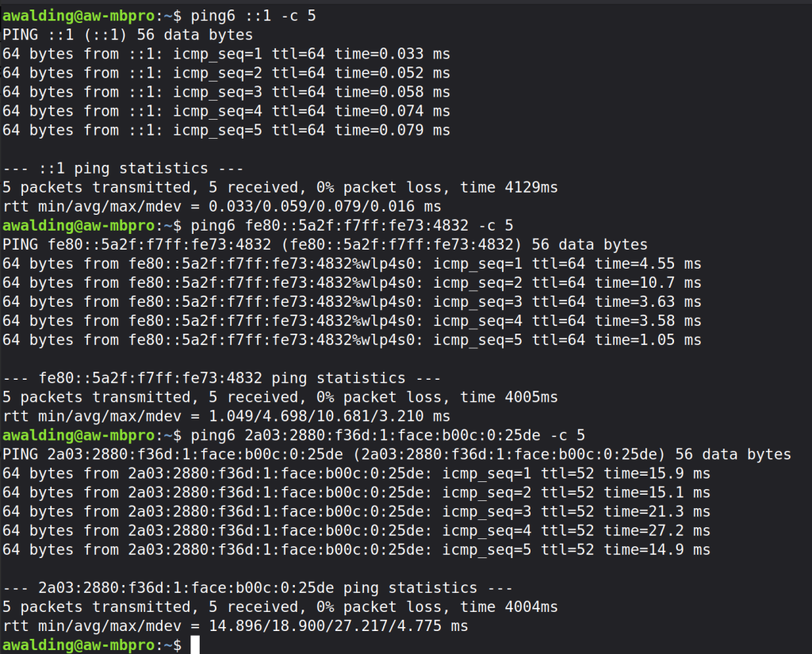Click the ping6 fe80::5a2f:f7ff:fe73:4832 command text
This screenshot has height=654, width=812.
[x=352, y=225]
